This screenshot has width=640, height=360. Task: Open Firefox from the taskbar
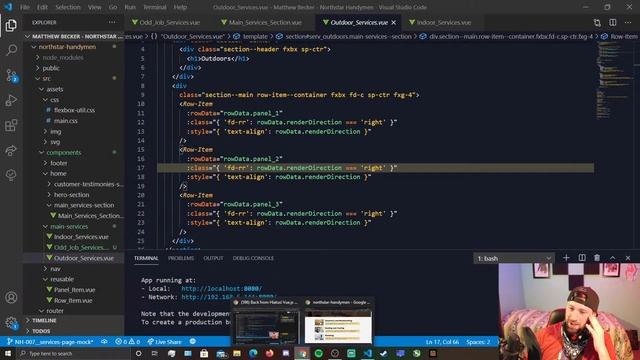click(269, 353)
